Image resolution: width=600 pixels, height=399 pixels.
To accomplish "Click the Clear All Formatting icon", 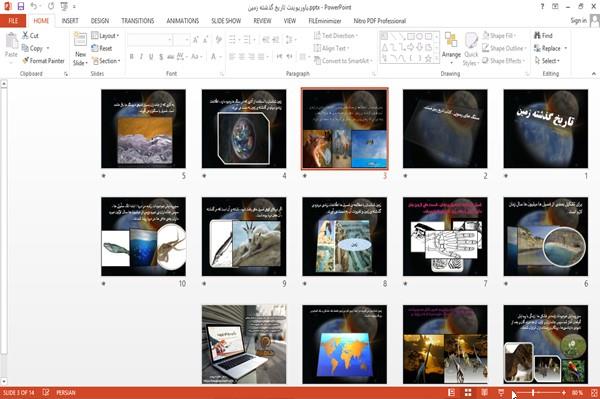I will pyautogui.click(x=218, y=40).
